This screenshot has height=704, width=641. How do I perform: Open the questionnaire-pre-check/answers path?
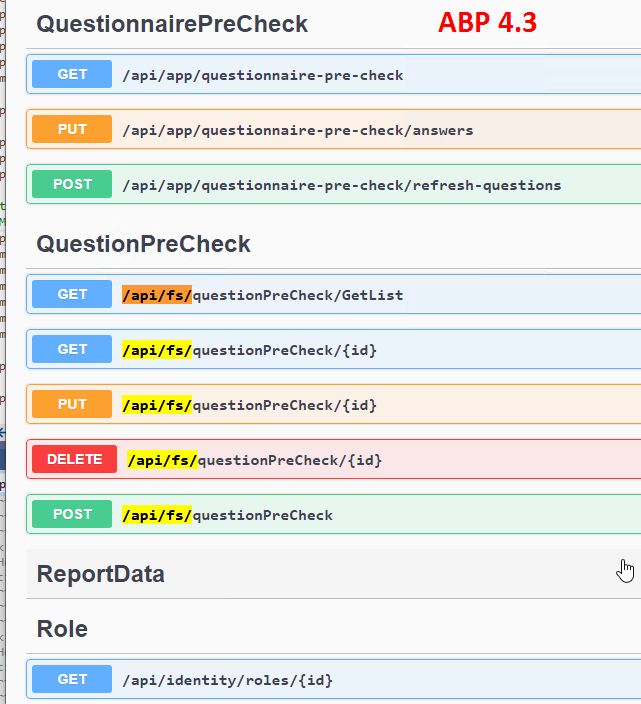pyautogui.click(x=297, y=130)
